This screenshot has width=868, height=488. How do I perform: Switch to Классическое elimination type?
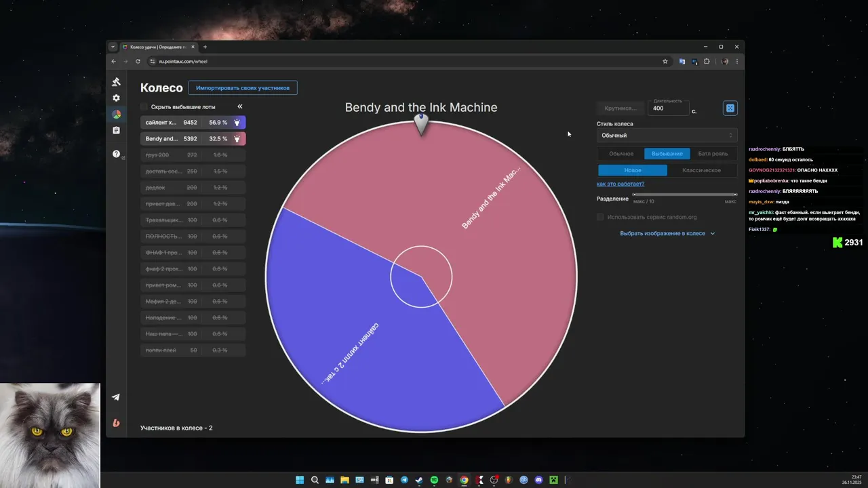point(701,170)
